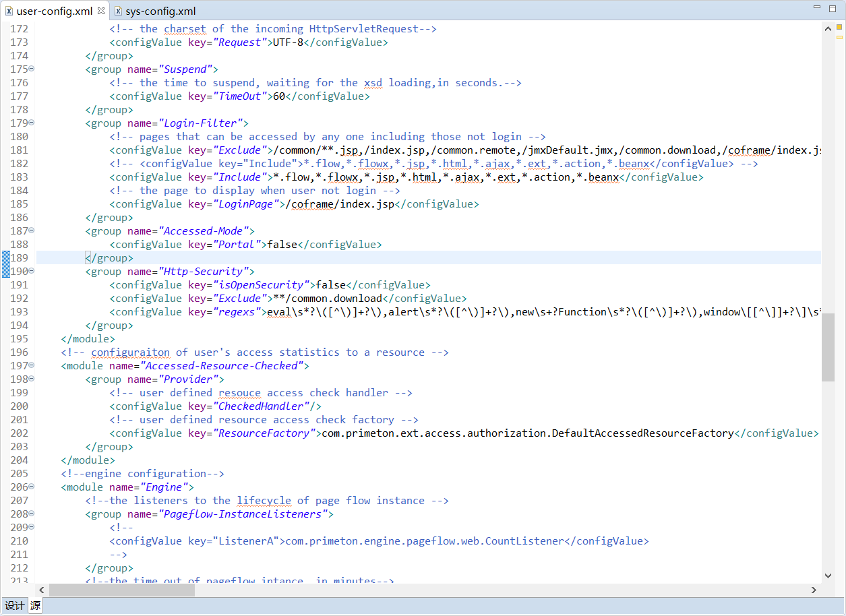Viewport: 846px width, 616px height.
Task: Collapse the Suspend group at line 175
Action: 32,69
